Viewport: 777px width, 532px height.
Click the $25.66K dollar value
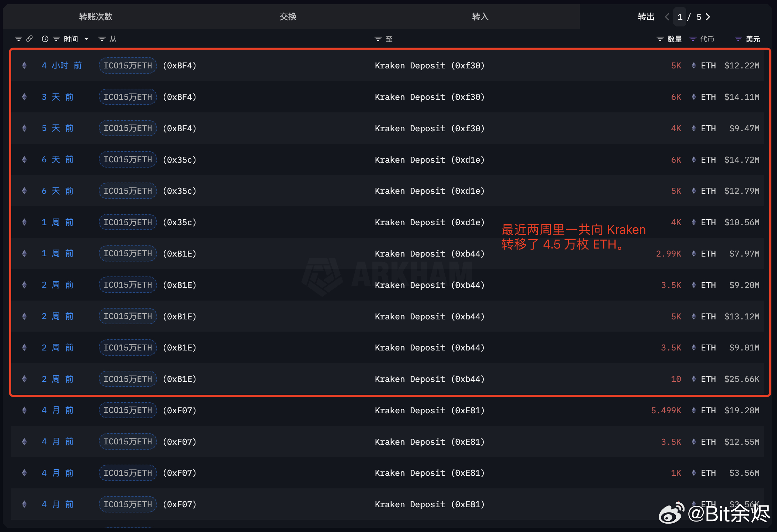(x=742, y=379)
